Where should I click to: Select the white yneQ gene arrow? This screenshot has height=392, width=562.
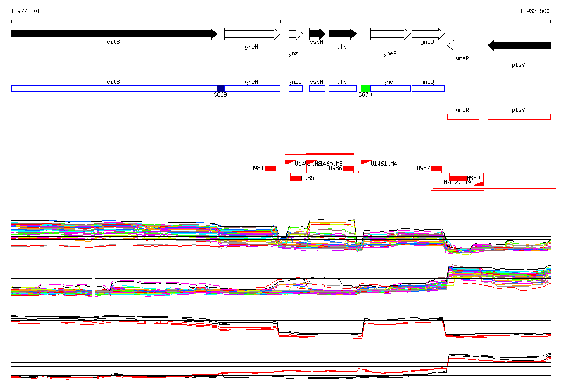428,33
